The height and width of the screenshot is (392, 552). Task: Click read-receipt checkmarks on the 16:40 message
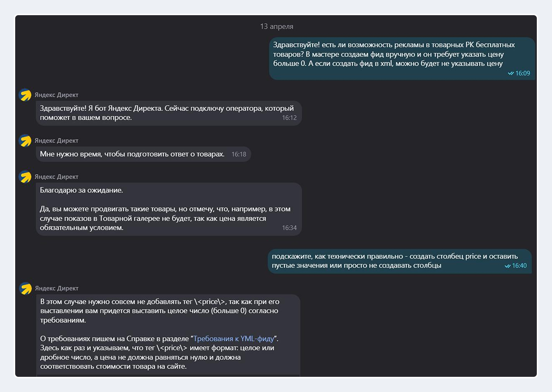508,266
